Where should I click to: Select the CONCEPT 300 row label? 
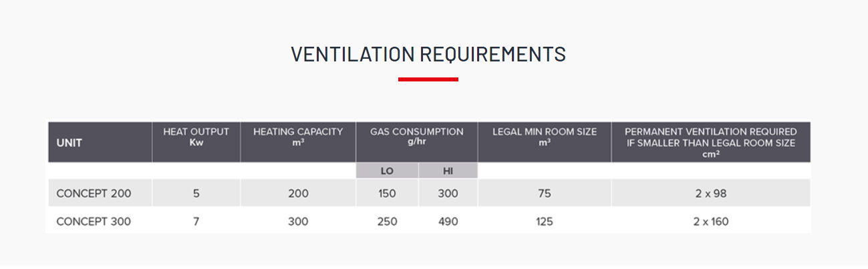(x=94, y=222)
